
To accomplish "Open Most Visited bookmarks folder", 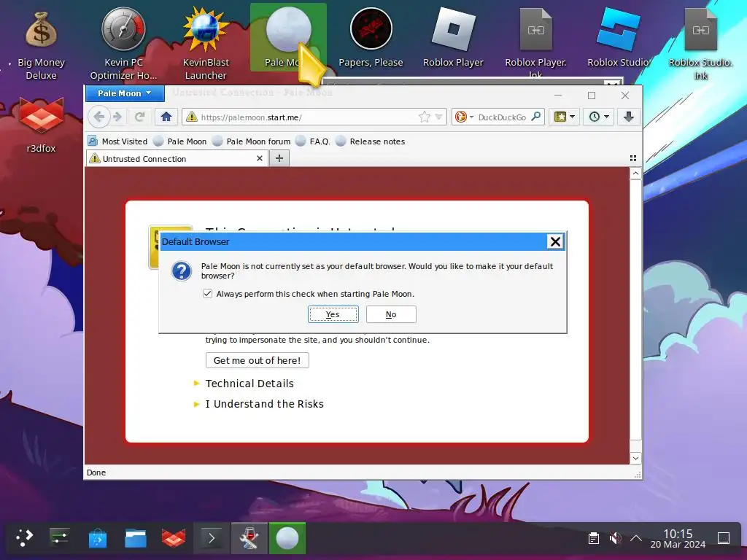I will [x=117, y=141].
